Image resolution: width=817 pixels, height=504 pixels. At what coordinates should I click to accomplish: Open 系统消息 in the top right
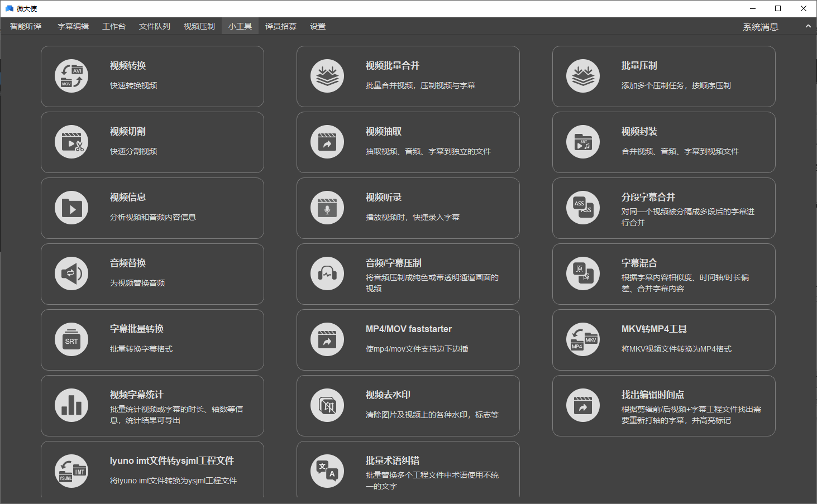pos(760,27)
